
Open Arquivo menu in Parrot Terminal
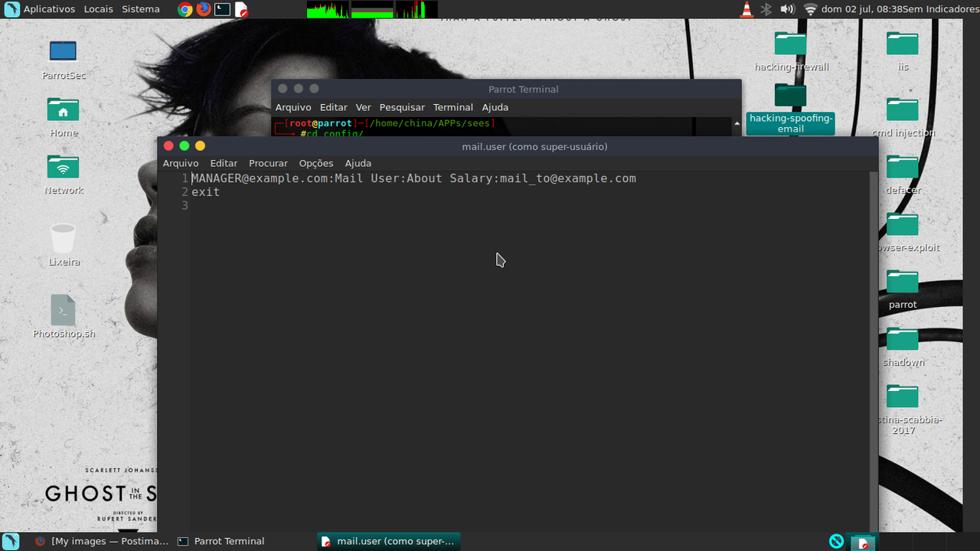[x=293, y=107]
